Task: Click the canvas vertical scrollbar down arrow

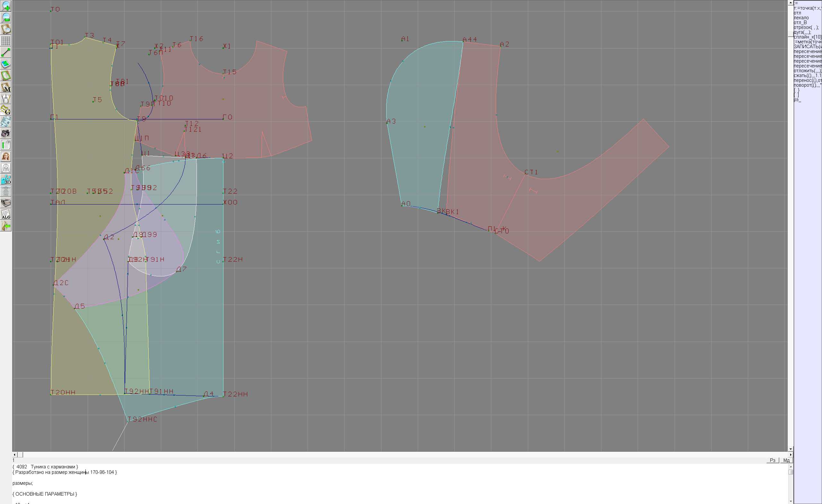Action: [x=790, y=449]
